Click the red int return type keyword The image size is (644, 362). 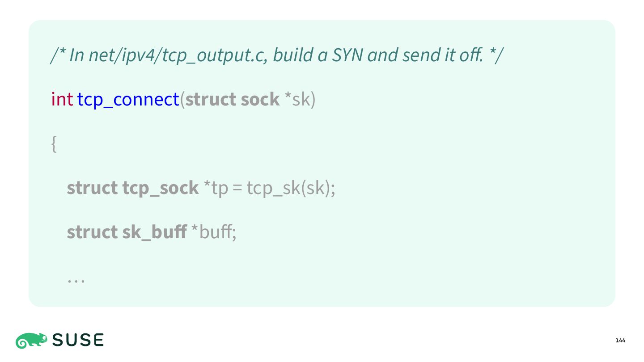tap(62, 99)
